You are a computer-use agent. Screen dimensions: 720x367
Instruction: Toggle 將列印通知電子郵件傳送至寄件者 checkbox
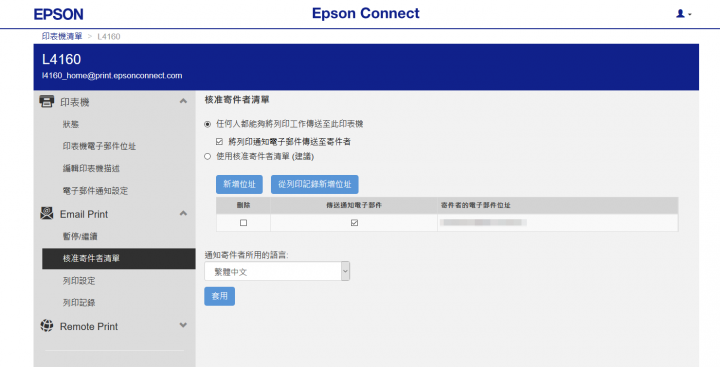click(x=219, y=142)
